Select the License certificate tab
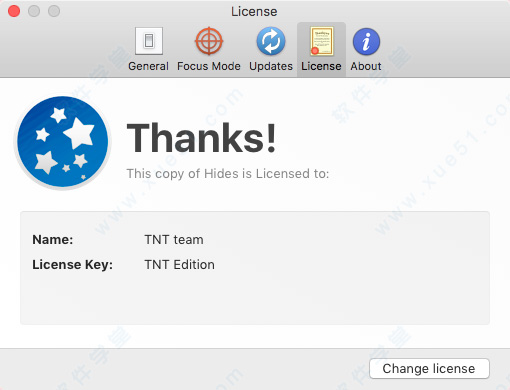This screenshot has height=390, width=510. (x=321, y=49)
